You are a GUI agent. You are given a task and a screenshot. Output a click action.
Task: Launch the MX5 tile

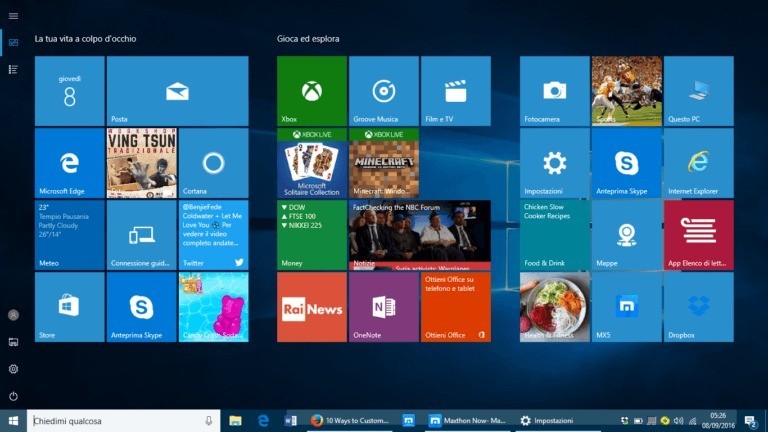(626, 307)
